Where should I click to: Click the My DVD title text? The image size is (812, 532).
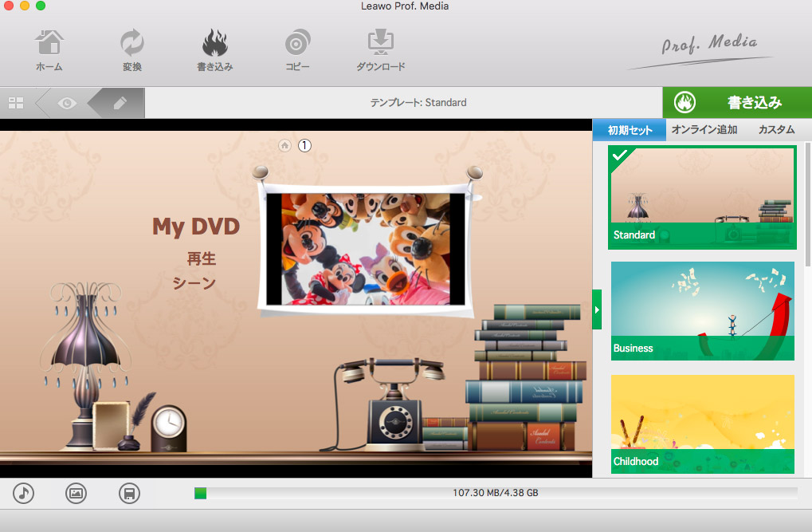pos(196,227)
